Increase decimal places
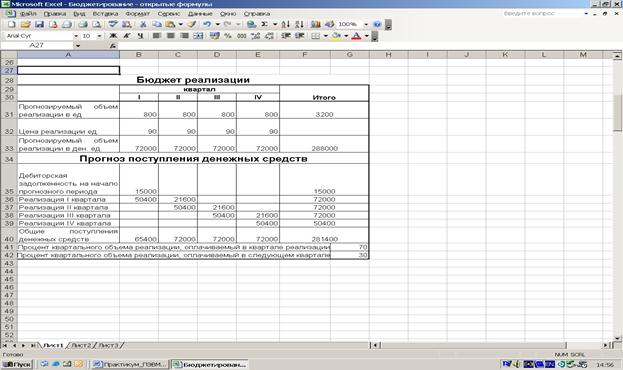This screenshot has width=623, height=370. [255, 36]
